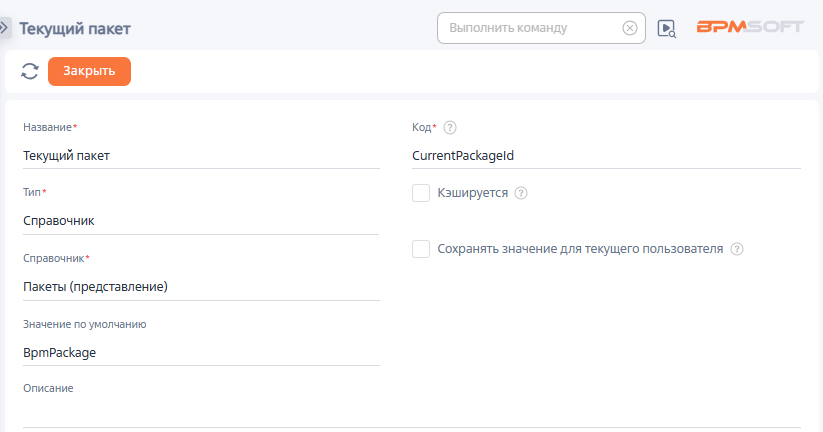This screenshot has height=432, width=823.
Task: Click the Код field containing CurrentPackageId
Action: (x=605, y=155)
